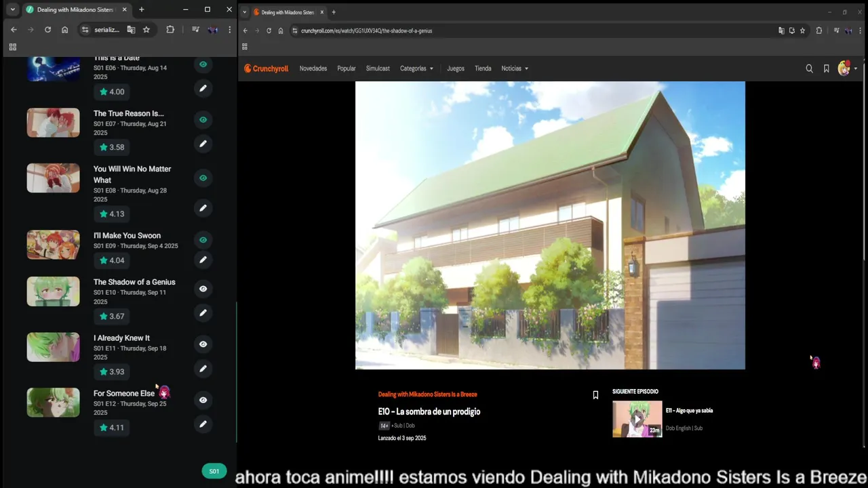Viewport: 868px width, 488px height.
Task: Edit the entry for The True Reason Is...
Action: point(203,144)
